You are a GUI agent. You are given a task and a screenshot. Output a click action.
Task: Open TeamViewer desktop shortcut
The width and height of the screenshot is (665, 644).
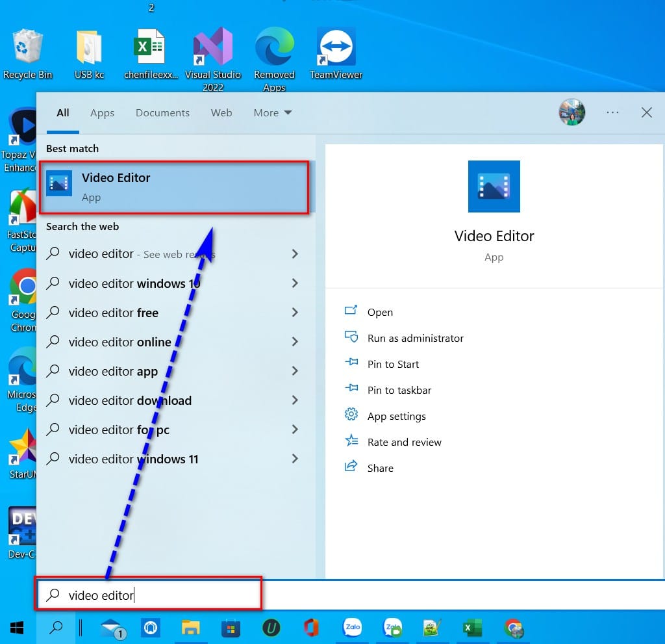click(335, 52)
